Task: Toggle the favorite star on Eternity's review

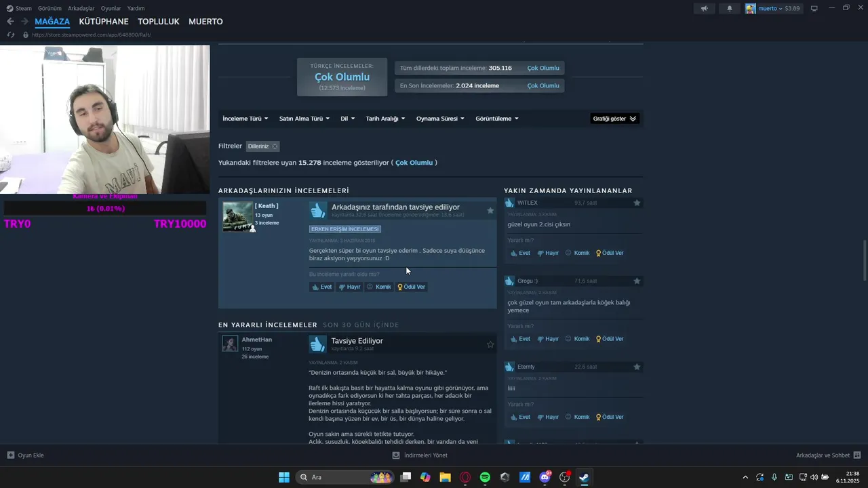Action: coord(637,367)
